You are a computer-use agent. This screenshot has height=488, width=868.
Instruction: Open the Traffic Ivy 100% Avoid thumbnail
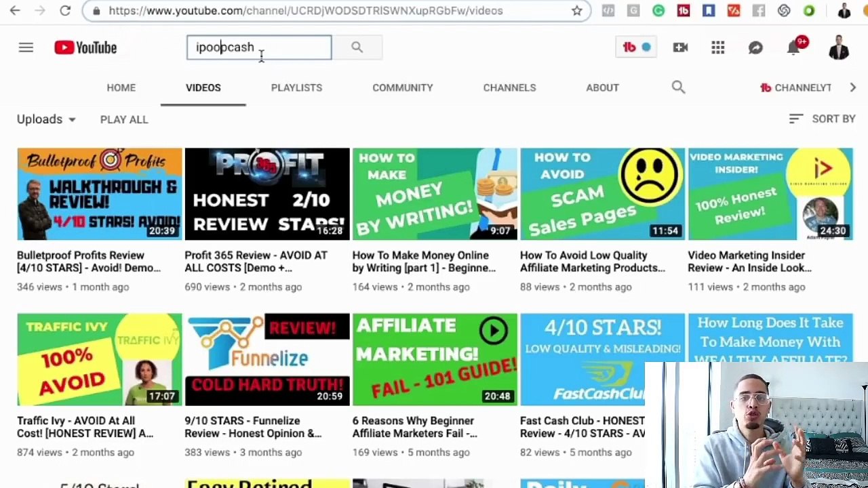click(x=100, y=359)
